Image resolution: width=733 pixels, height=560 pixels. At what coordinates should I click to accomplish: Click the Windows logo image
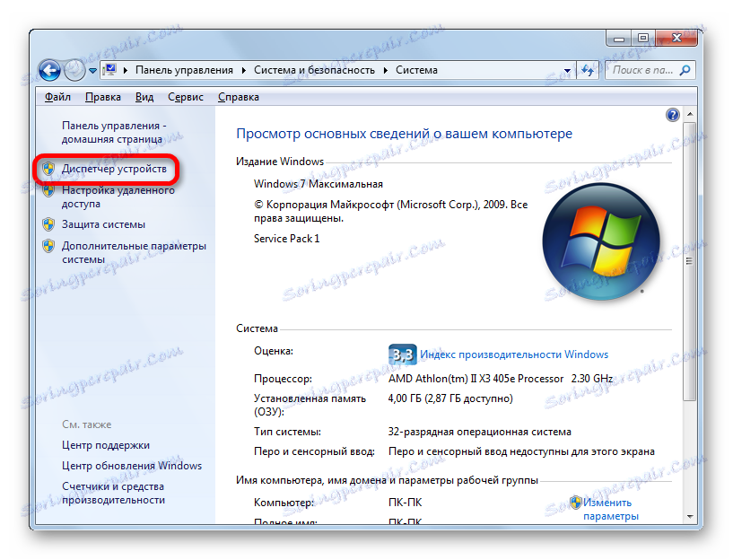coord(601,241)
